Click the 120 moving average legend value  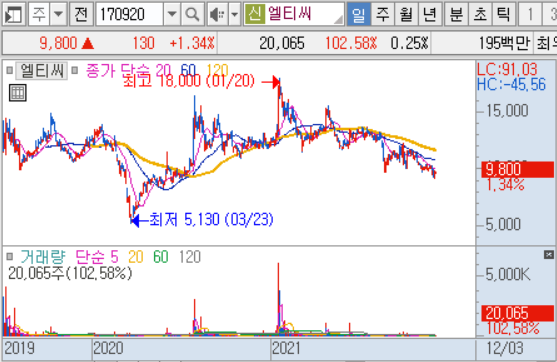click(x=217, y=70)
